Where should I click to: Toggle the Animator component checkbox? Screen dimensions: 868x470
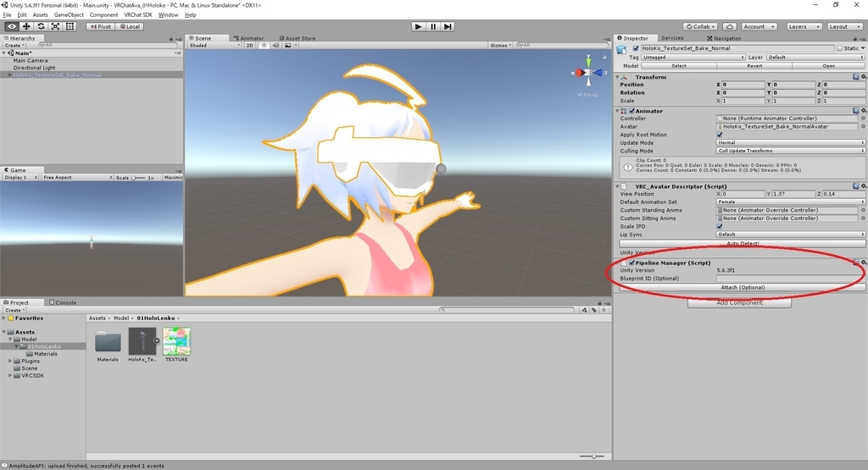coord(632,111)
